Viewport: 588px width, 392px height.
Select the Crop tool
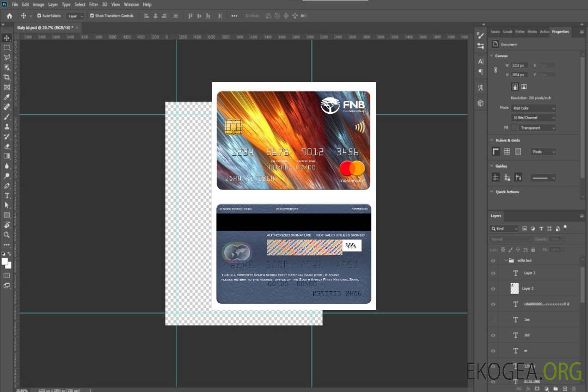coord(7,77)
